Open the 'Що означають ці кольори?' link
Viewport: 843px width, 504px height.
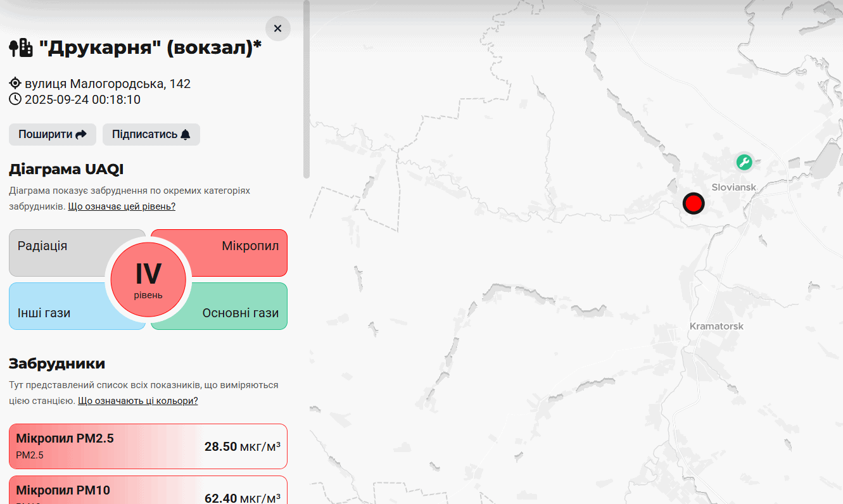click(137, 401)
